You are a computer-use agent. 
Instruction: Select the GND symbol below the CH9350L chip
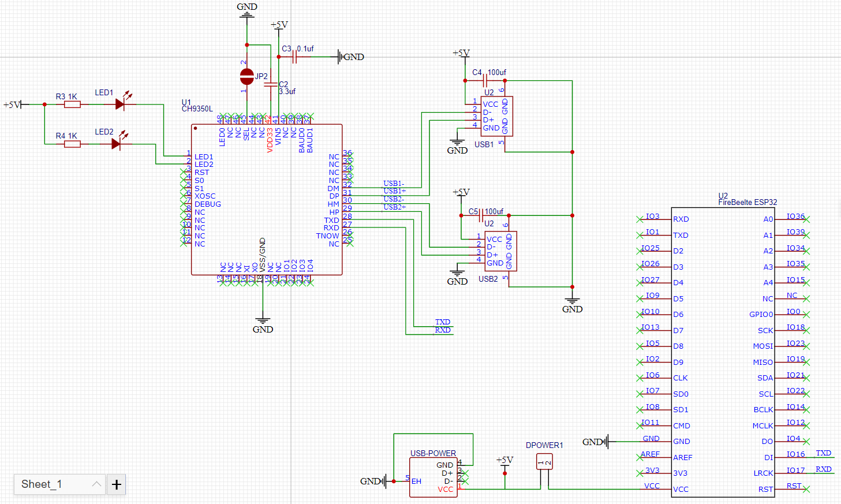(x=263, y=325)
